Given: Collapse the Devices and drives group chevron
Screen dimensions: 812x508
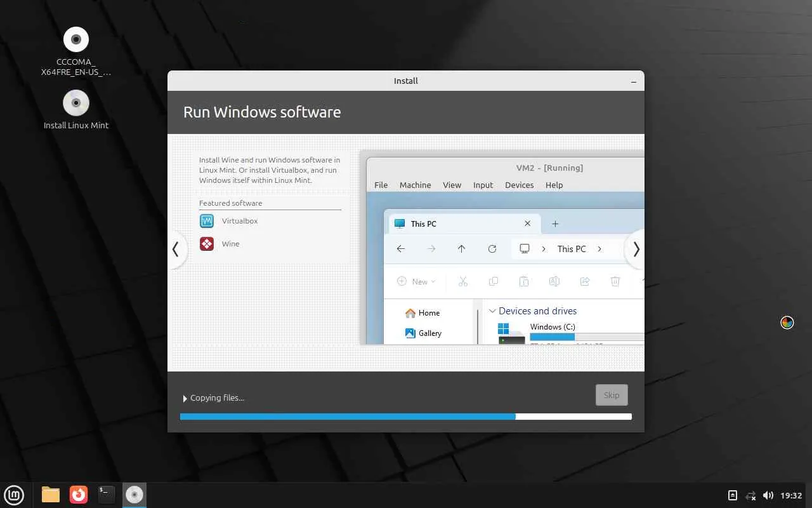Looking at the screenshot, I should tap(492, 311).
